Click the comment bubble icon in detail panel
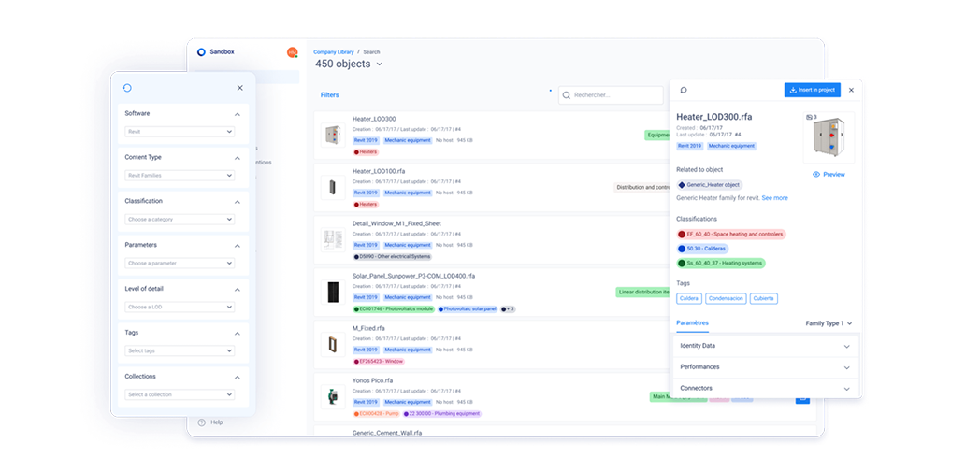 [x=684, y=91]
